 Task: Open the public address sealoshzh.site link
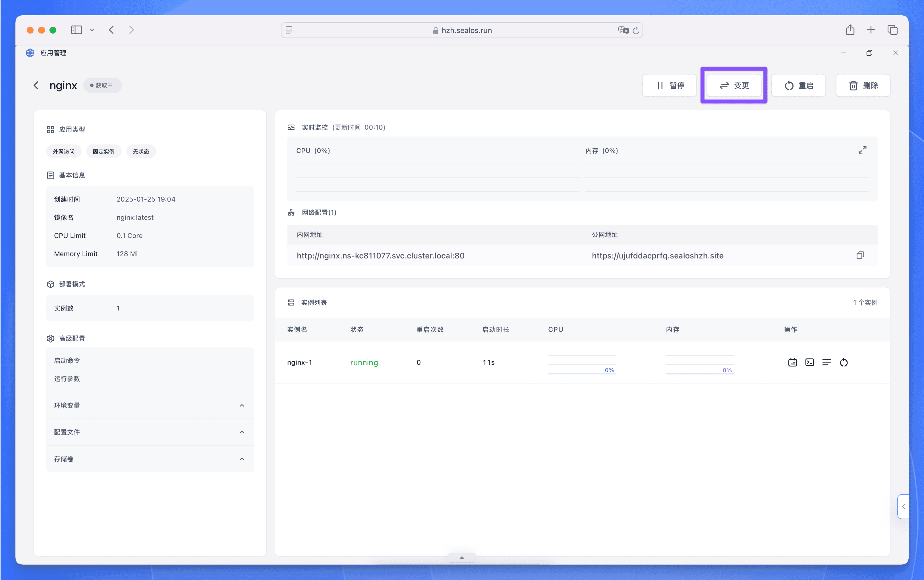[x=657, y=256]
